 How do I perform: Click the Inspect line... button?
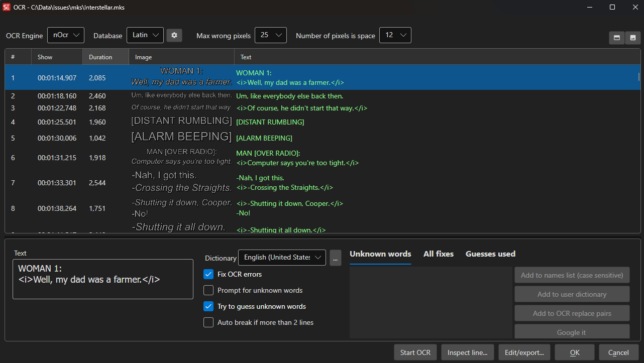coord(467,352)
